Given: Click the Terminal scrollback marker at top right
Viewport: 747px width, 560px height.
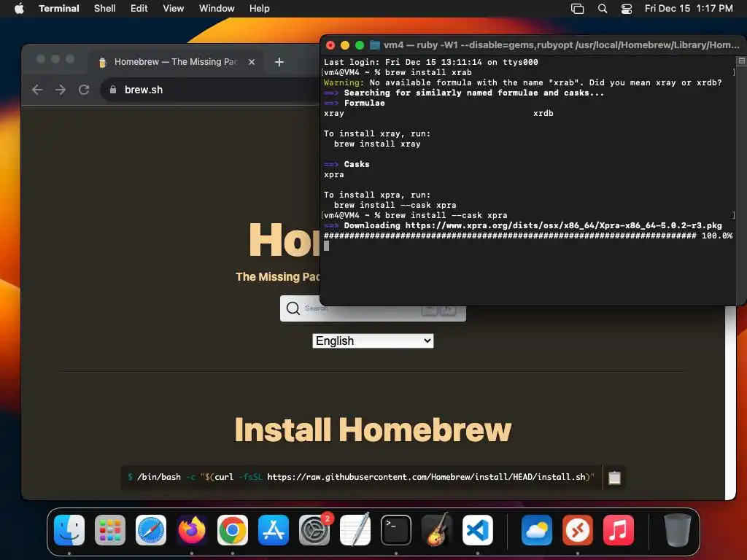Looking at the screenshot, I should coord(741,61).
